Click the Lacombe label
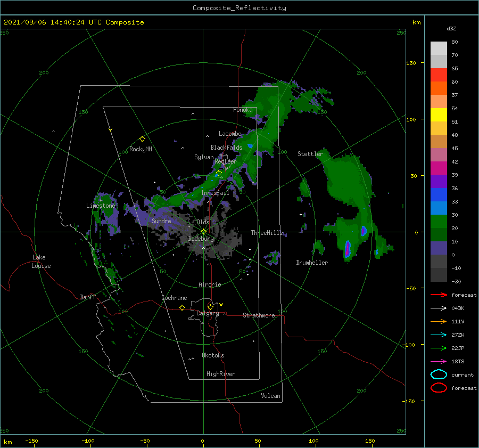Viewport: 479px width, 448px height. (230, 134)
